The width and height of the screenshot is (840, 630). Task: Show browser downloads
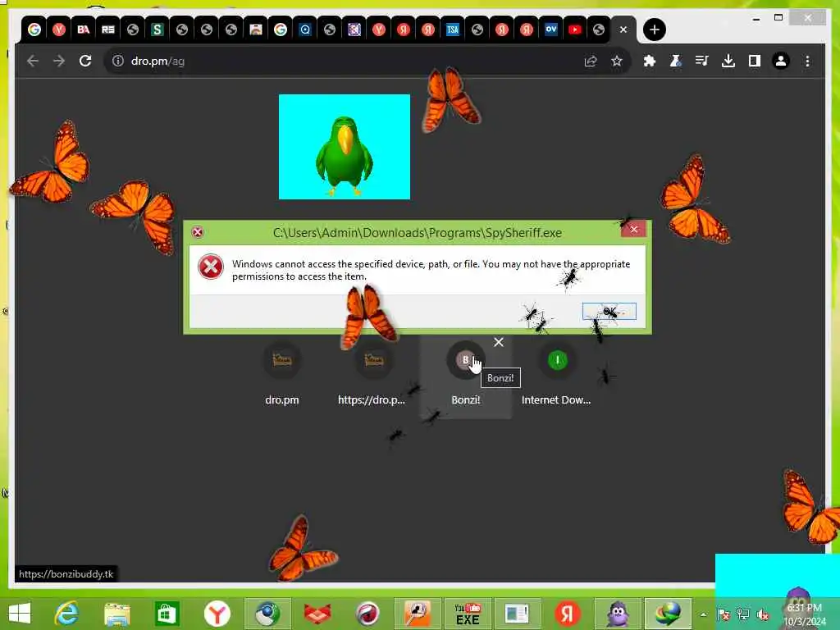coord(728,61)
